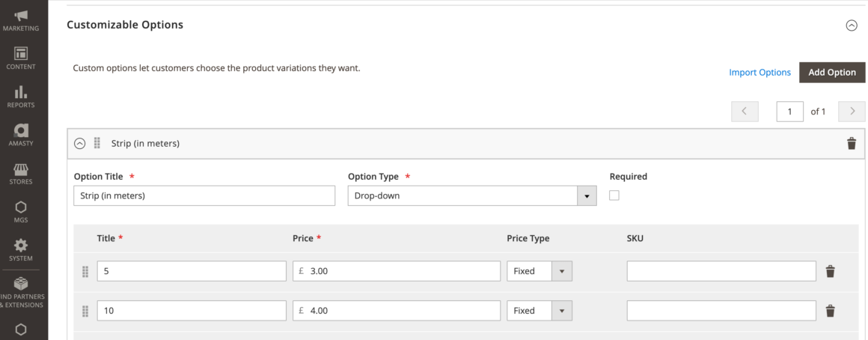The width and height of the screenshot is (868, 340).
Task: Open Price Type dropdown for £3.00 row
Action: 540,271
